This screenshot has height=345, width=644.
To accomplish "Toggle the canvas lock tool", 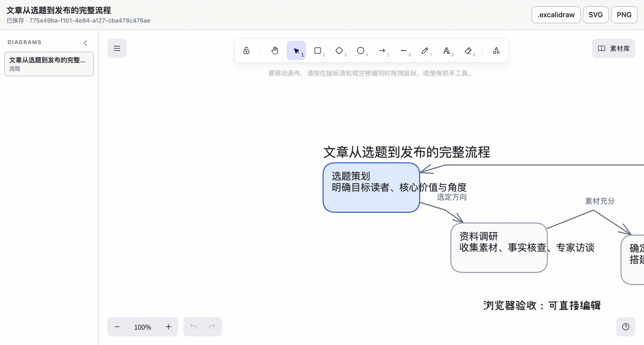I will pyautogui.click(x=246, y=51).
